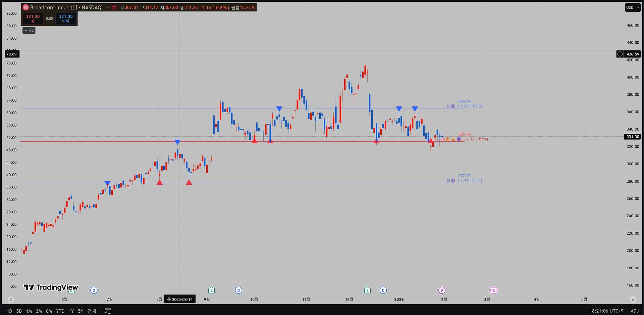Screen dimensions: 644x315
Task: Switch to the 1M range
Action: [29, 311]
